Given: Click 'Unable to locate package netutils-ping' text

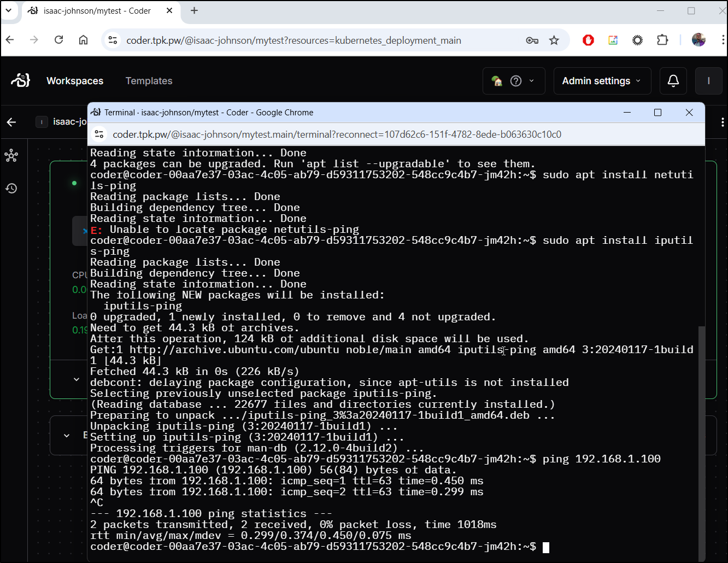Looking at the screenshot, I should (x=234, y=230).
